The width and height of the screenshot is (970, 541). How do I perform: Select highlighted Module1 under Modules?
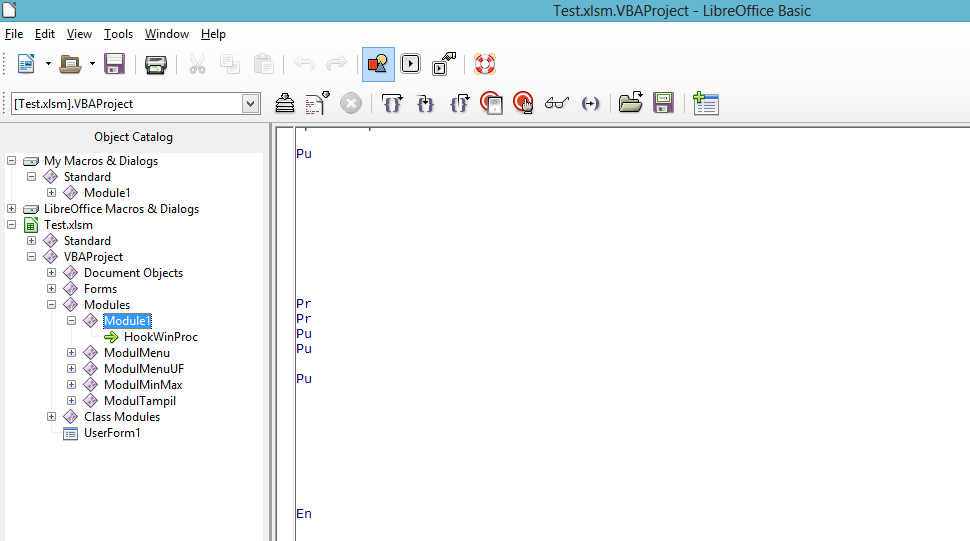click(127, 321)
